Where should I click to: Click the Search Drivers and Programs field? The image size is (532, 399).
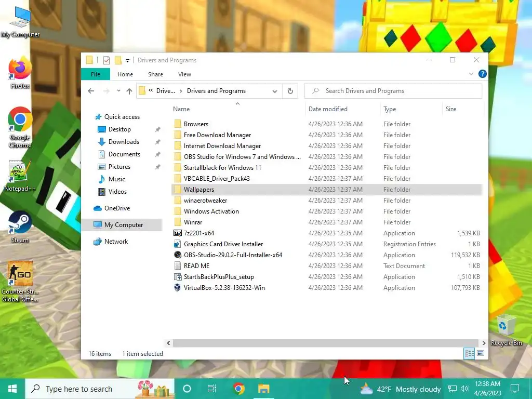pos(393,91)
